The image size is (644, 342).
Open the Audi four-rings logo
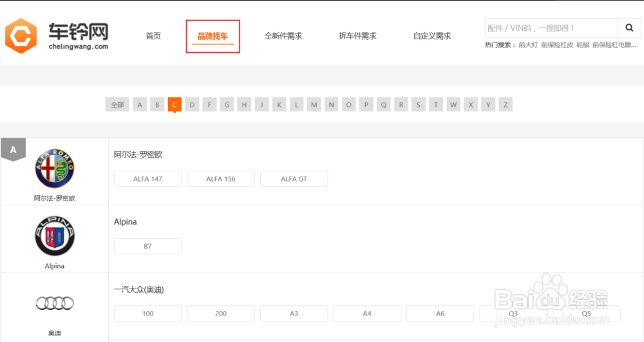point(55,303)
